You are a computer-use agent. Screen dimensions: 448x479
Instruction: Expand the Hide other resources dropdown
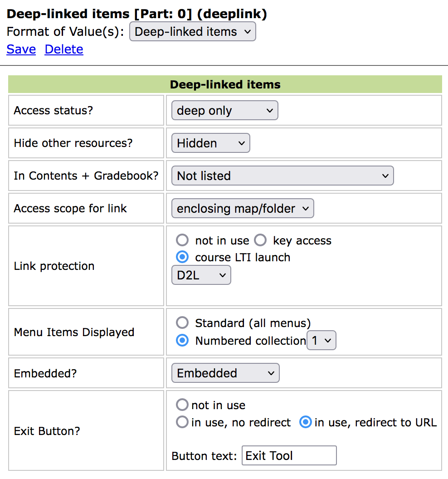click(210, 143)
